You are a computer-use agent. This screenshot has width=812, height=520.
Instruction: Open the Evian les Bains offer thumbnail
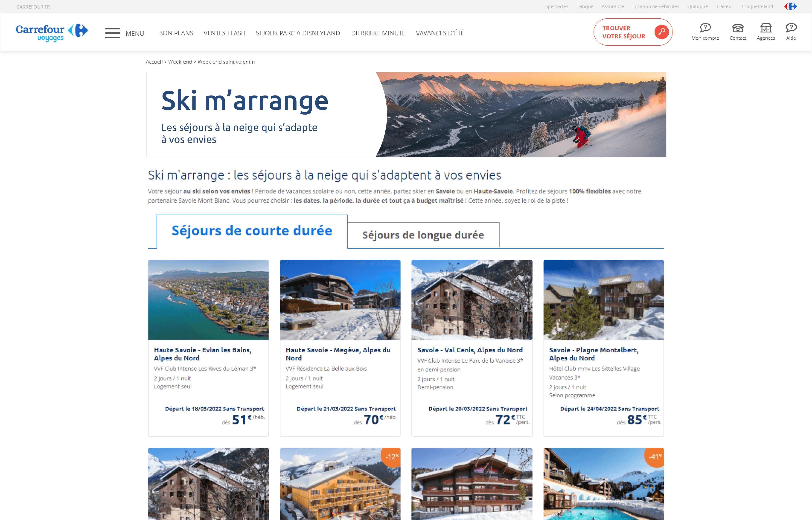tap(208, 300)
